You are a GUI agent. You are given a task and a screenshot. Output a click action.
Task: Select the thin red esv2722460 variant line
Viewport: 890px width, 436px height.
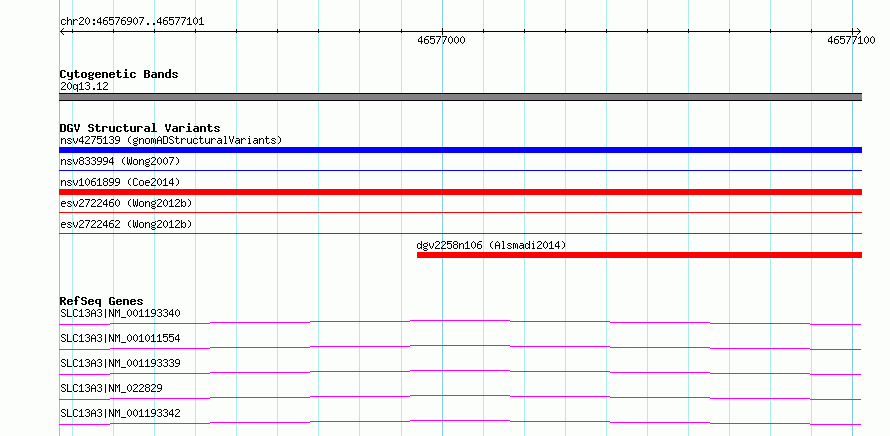460,212
